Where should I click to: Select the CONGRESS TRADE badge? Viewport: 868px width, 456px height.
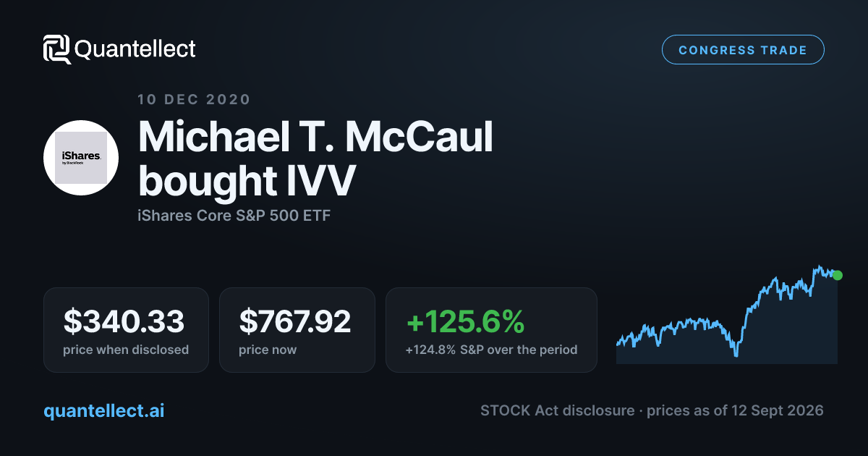tap(743, 50)
